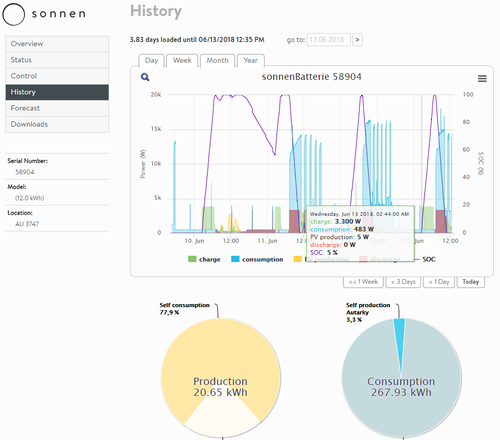Click the 10. Jun axis label
500x440 pixels.
pyautogui.click(x=194, y=241)
